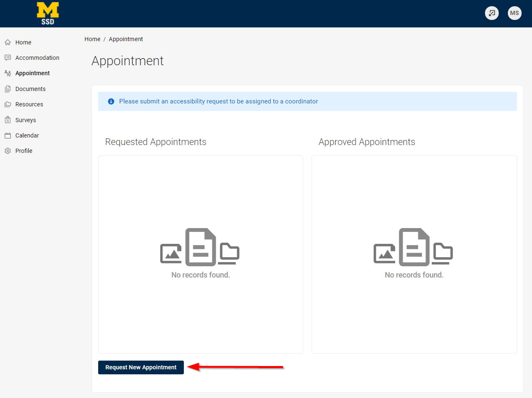Click the No records found placeholder under Requested Appointments
Viewport: 532px width, 398px height.
pyautogui.click(x=200, y=275)
